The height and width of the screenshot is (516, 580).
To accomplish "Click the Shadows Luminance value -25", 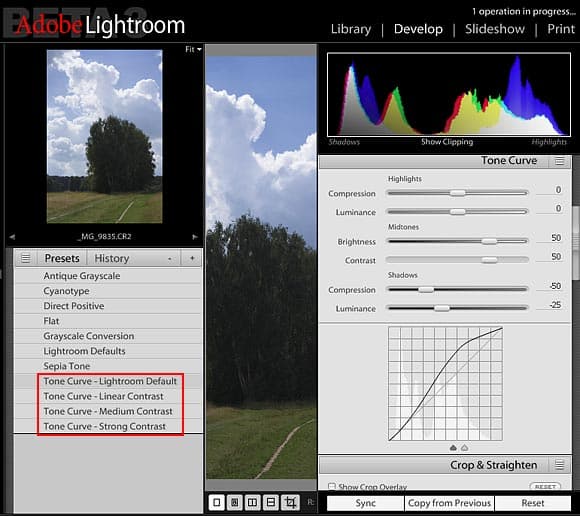I will pyautogui.click(x=555, y=305).
